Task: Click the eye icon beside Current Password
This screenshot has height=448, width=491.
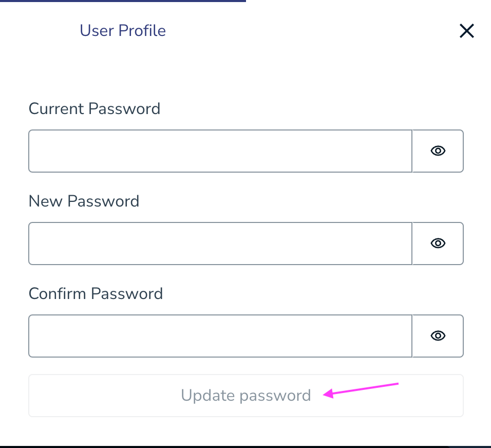Action: [x=438, y=151]
